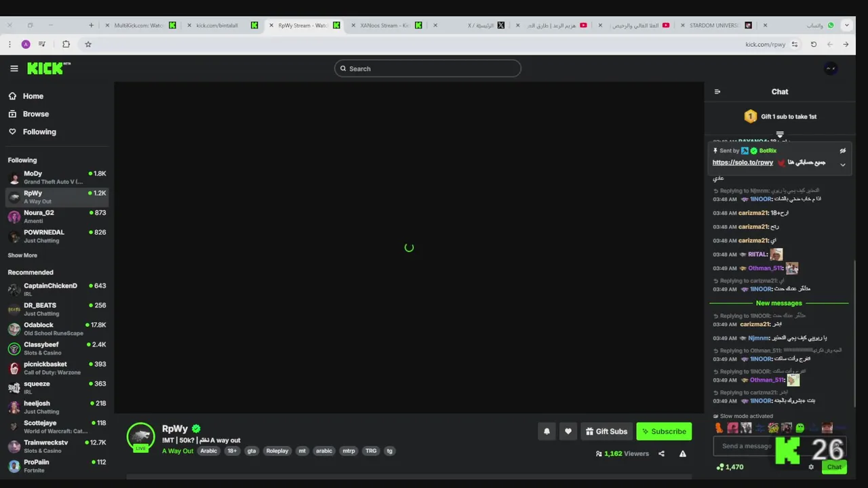This screenshot has height=488, width=868.
Task: Click Gift 1 sub to take 1st
Action: (x=780, y=117)
